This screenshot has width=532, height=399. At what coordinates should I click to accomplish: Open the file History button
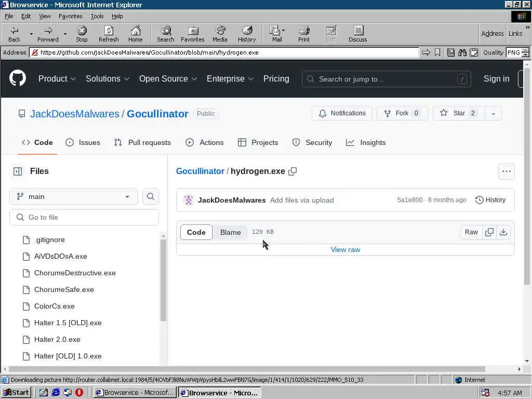(x=490, y=200)
